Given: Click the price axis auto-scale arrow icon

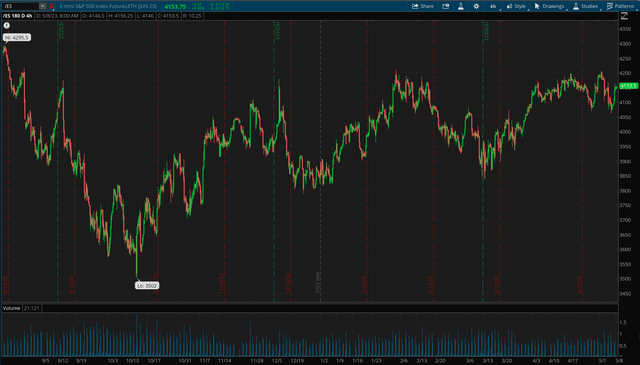Looking at the screenshot, I should pyautogui.click(x=624, y=16).
